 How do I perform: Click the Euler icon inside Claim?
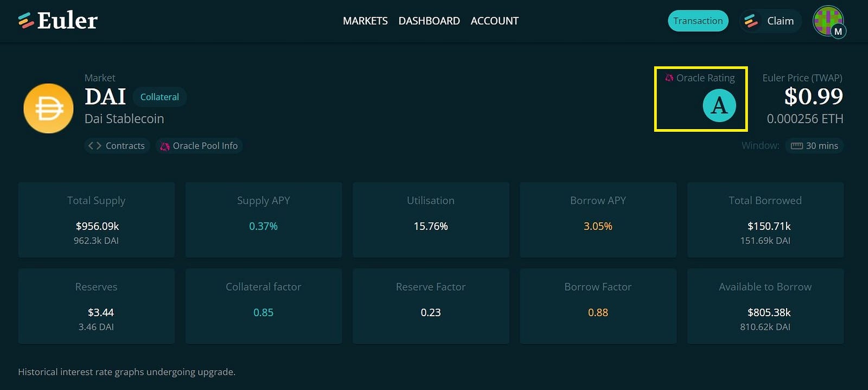(x=751, y=21)
